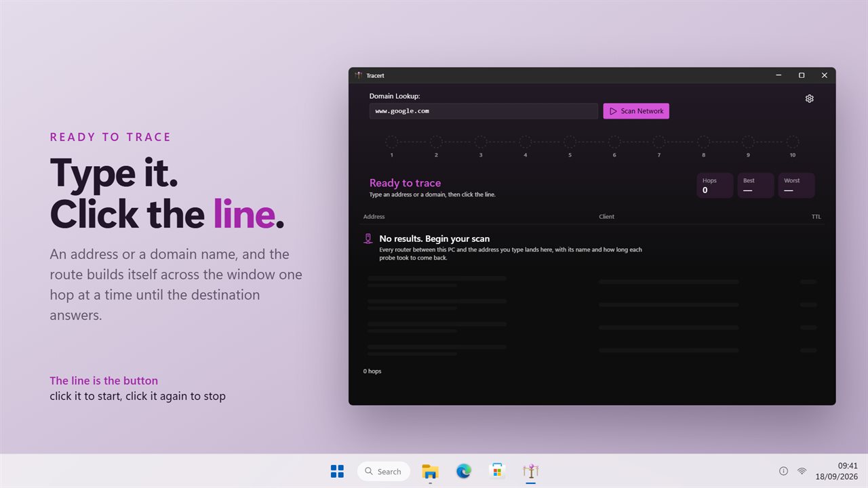Open the Wi-Fi network tray icon
This screenshot has height=488, width=868.
[x=802, y=471]
